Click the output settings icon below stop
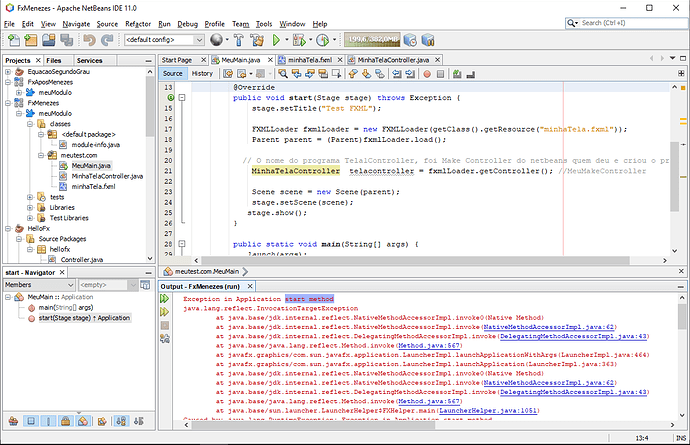 click(x=165, y=338)
